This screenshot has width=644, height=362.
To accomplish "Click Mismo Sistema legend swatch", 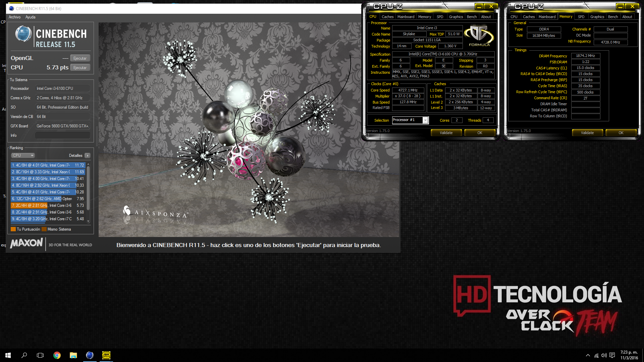I will tap(44, 229).
